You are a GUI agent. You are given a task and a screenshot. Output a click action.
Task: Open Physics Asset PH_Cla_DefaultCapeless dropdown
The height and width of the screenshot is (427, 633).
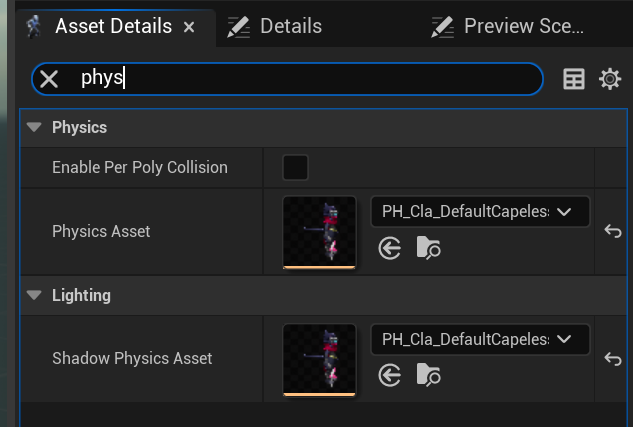click(480, 211)
